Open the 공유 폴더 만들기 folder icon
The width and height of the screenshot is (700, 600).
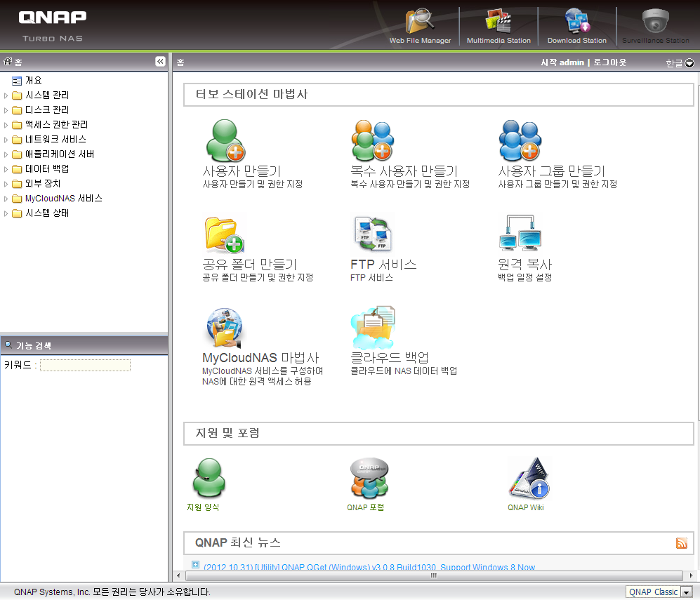pos(225,234)
